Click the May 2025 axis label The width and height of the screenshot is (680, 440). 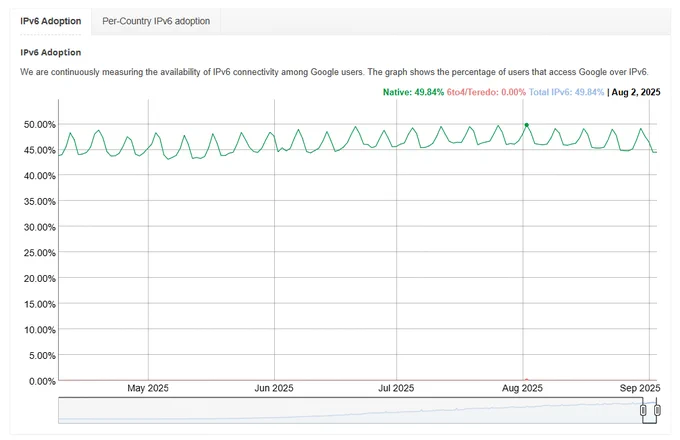[148, 388]
